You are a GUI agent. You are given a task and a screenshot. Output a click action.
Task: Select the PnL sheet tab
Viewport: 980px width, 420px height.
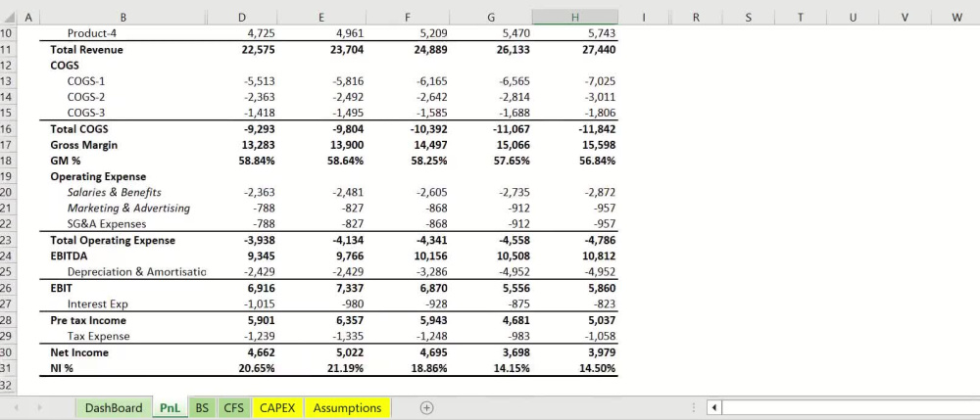click(170, 408)
